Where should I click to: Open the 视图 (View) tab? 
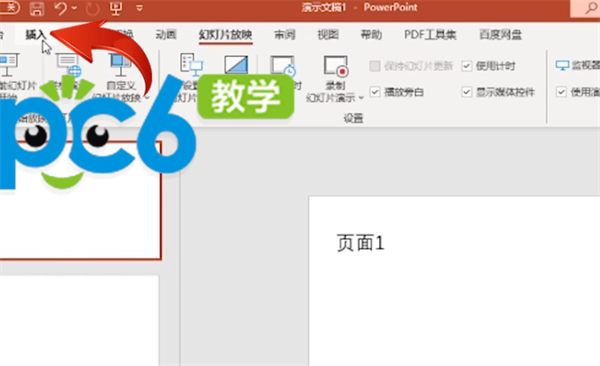(x=328, y=35)
